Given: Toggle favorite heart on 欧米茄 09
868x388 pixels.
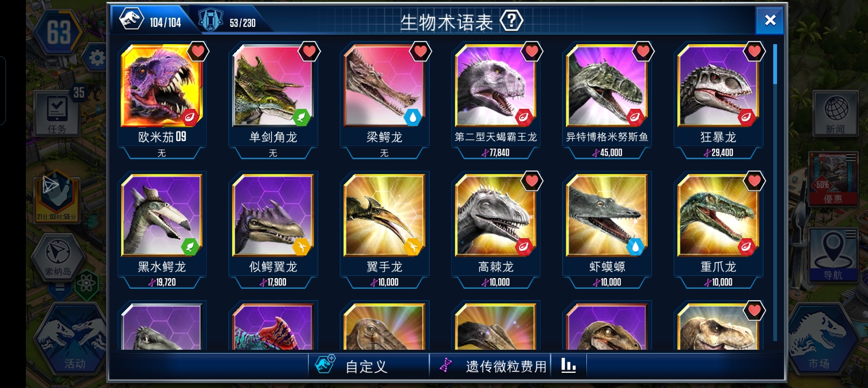Looking at the screenshot, I should pos(198,52).
